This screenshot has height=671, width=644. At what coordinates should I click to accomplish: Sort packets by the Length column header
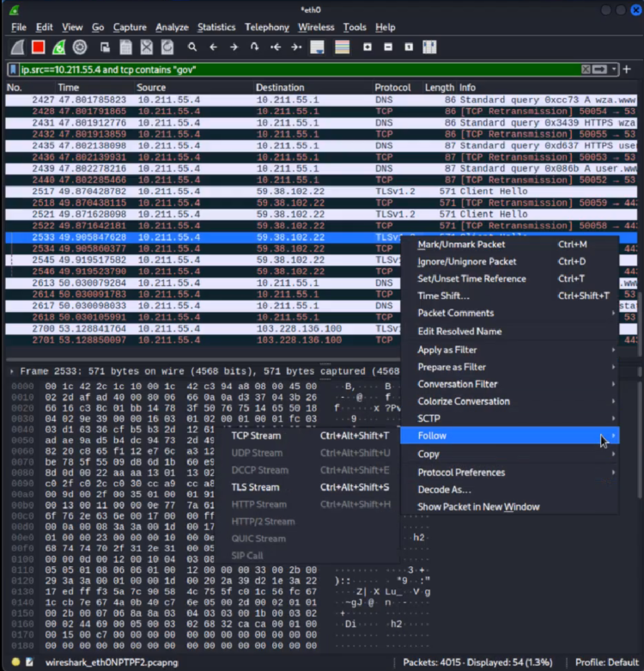coord(439,88)
